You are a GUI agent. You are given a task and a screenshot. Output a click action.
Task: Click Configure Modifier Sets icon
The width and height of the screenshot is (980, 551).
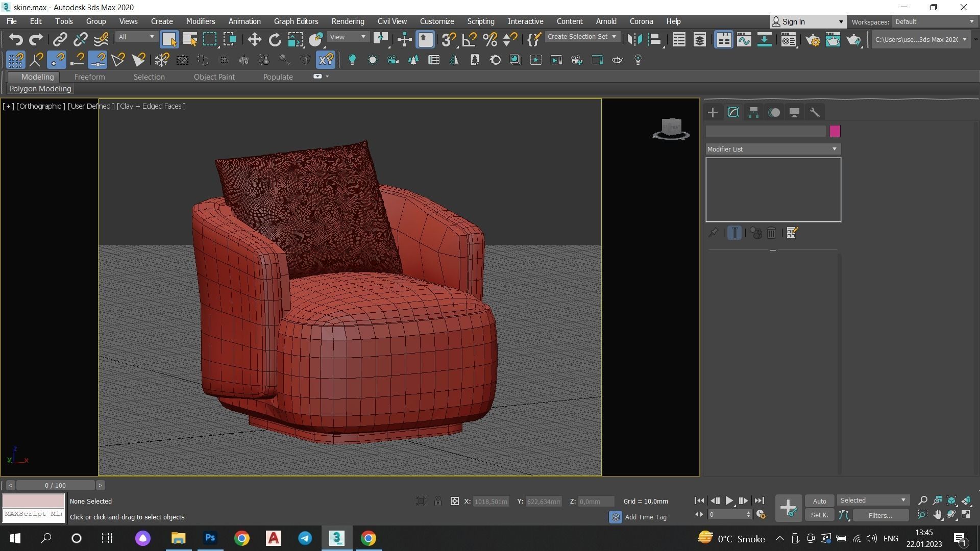click(792, 233)
